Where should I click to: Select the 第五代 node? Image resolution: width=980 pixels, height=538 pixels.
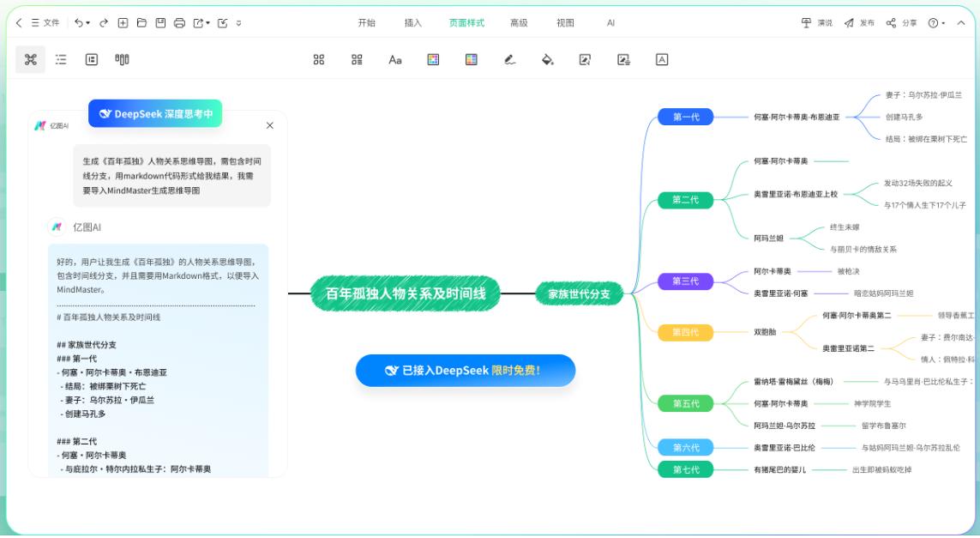pyautogui.click(x=686, y=403)
